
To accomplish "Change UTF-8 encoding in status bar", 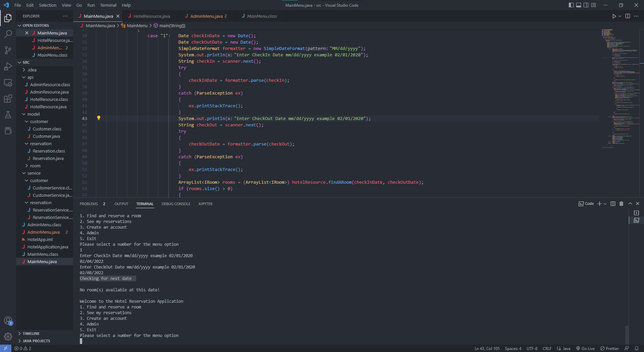I will (532, 348).
